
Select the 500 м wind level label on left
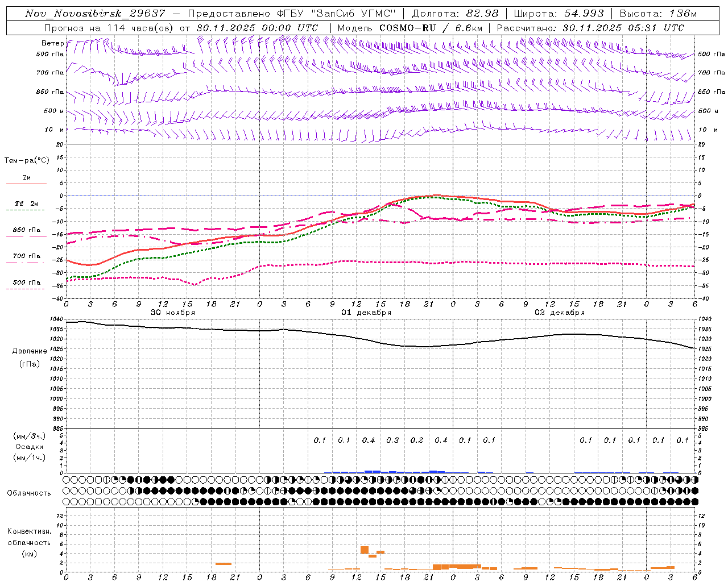[x=54, y=111]
